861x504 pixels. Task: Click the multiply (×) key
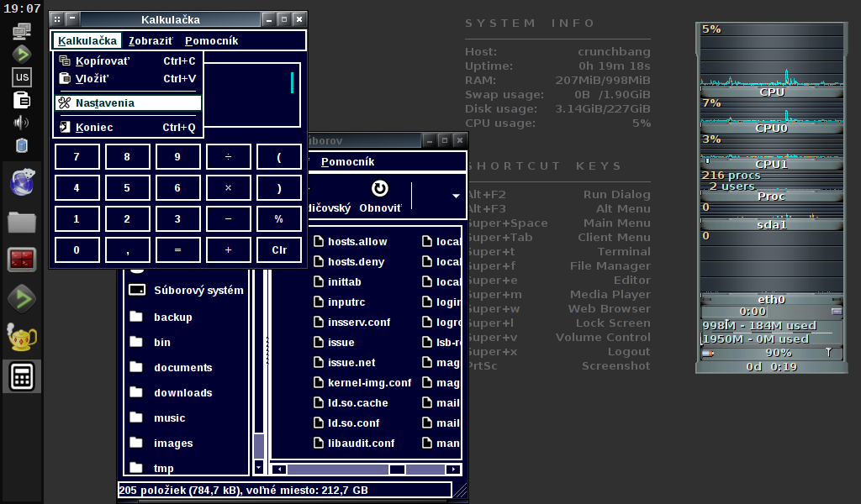pyautogui.click(x=229, y=187)
